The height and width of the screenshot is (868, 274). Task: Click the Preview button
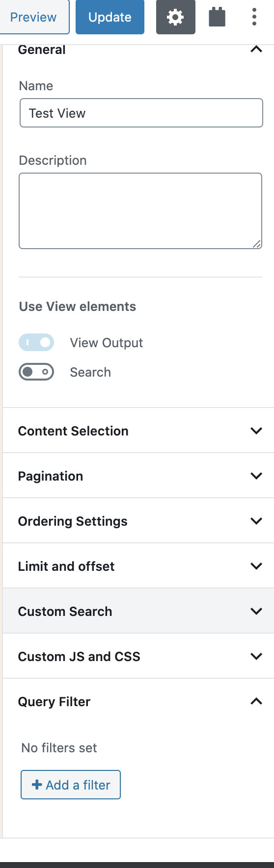pyautogui.click(x=33, y=17)
